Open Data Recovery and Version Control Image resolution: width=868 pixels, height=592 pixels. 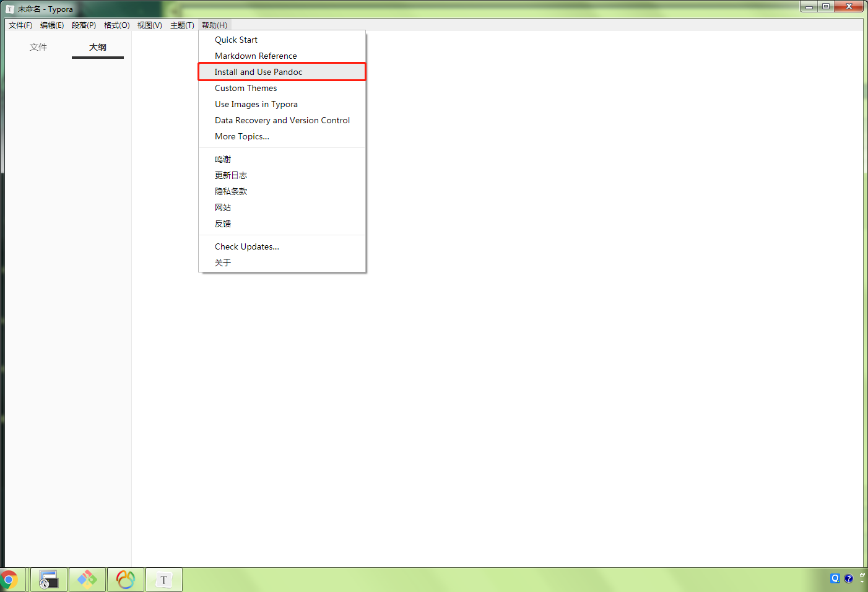tap(282, 120)
